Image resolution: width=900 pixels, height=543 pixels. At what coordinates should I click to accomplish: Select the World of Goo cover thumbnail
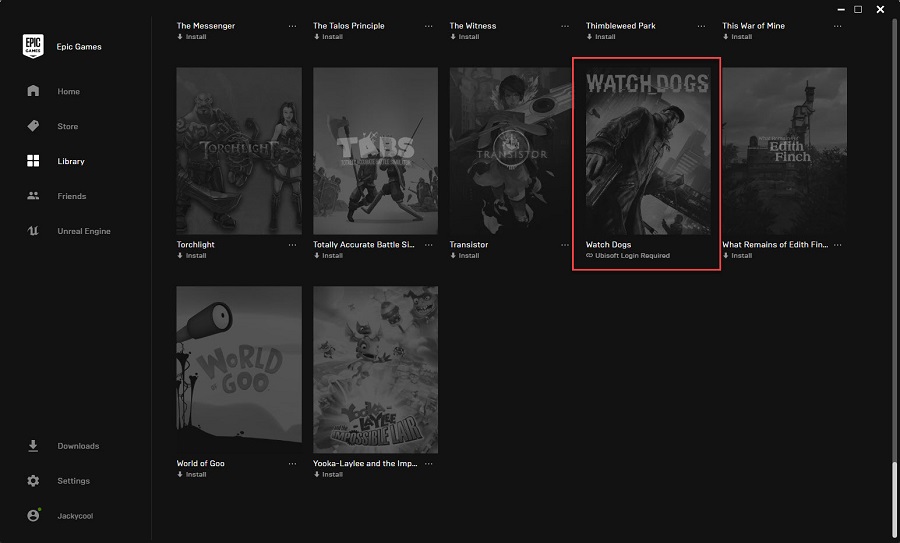(x=239, y=370)
